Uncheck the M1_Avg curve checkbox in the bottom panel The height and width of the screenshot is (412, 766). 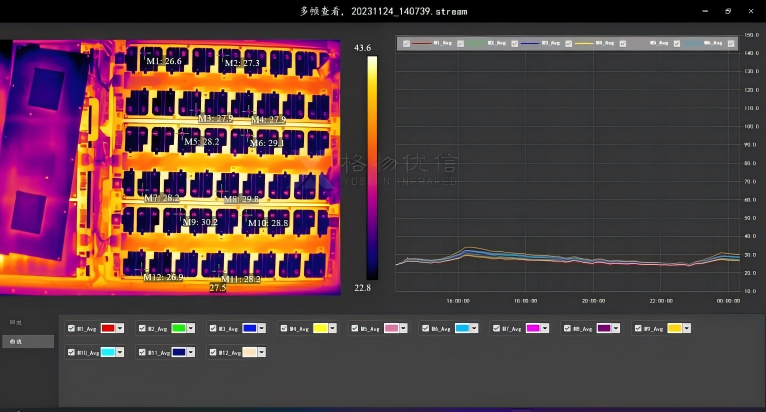[x=71, y=328]
